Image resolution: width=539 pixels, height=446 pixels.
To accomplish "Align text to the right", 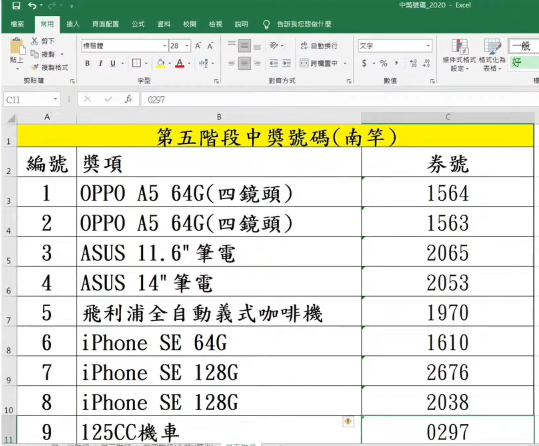I will point(257,63).
